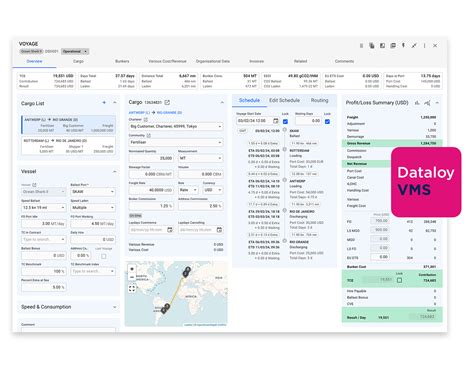Image resolution: width=474 pixels, height=370 pixels.
Task: Click the panel layout icon in header
Action: [382, 46]
